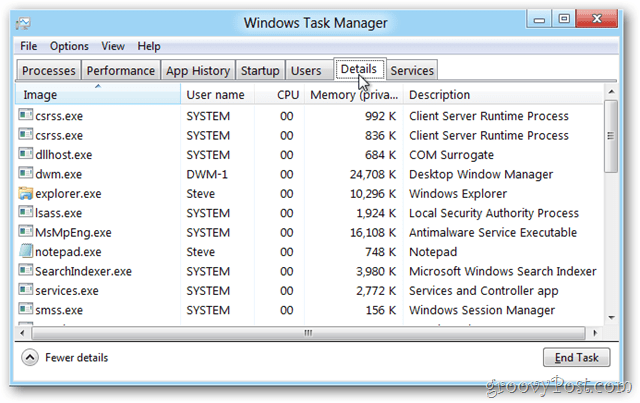Select the explorer.exe folder icon
Image resolution: width=640 pixels, height=403 pixels.
coord(25,193)
